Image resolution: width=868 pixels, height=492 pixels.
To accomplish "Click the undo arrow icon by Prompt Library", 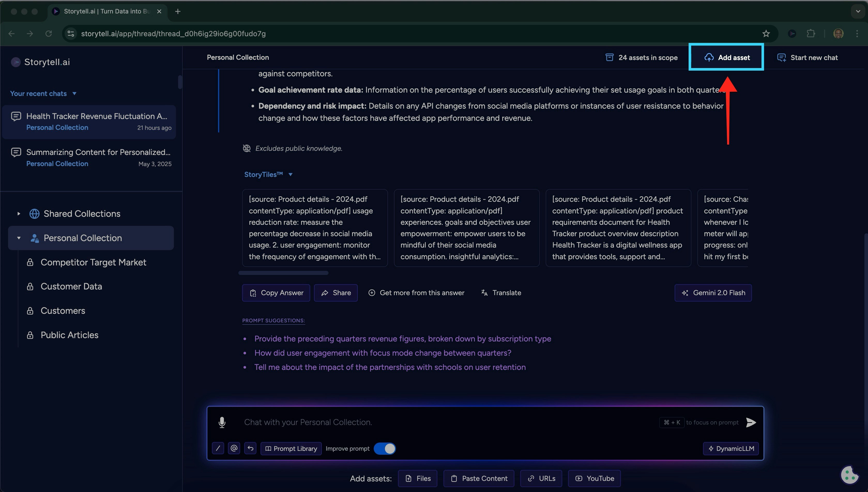I will pos(250,448).
